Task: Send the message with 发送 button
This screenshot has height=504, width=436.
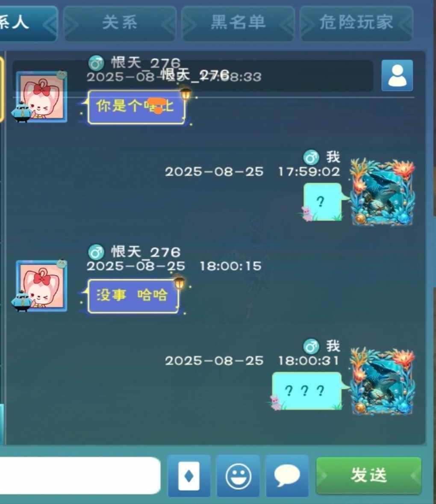Action: point(368,476)
